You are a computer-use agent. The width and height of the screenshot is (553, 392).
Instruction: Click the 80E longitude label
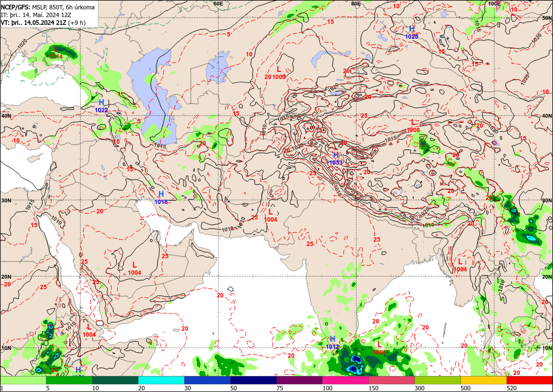click(x=356, y=3)
